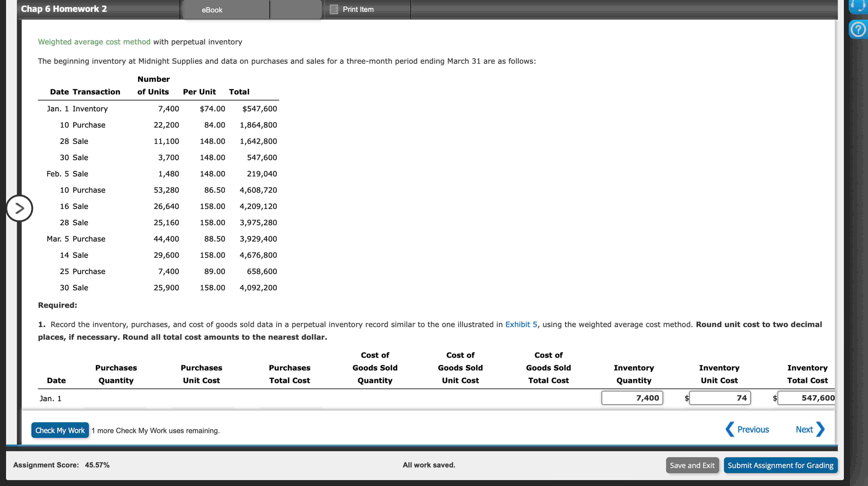Image resolution: width=868 pixels, height=486 pixels.
Task: Click the Inventory Total Cost field showing 547,600
Action: tap(806, 398)
